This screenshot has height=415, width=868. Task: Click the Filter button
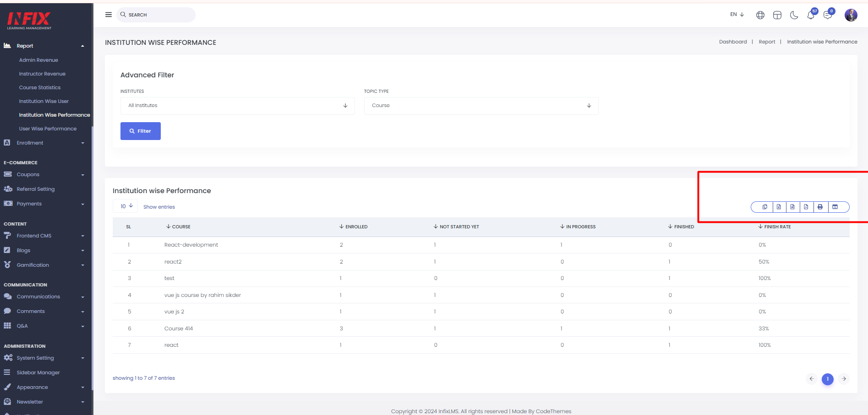click(x=141, y=131)
